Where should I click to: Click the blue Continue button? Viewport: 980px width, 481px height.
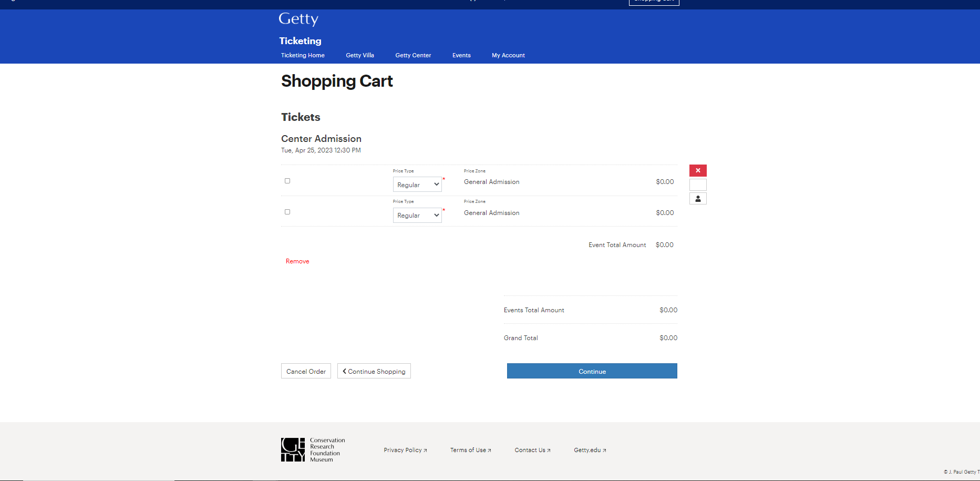592,371
